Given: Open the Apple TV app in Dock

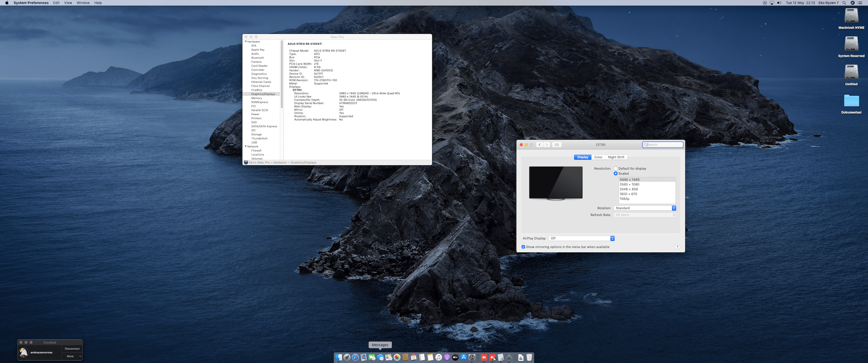Looking at the screenshot, I should (455, 358).
